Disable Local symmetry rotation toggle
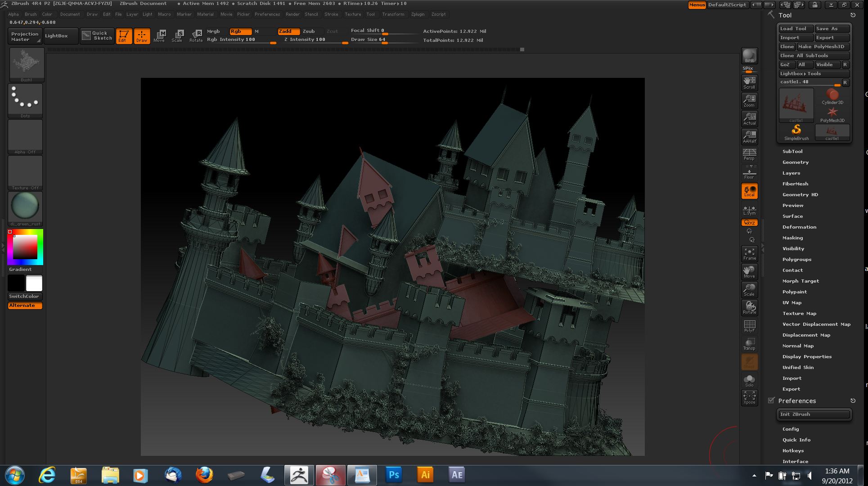868x486 pixels. [749, 191]
